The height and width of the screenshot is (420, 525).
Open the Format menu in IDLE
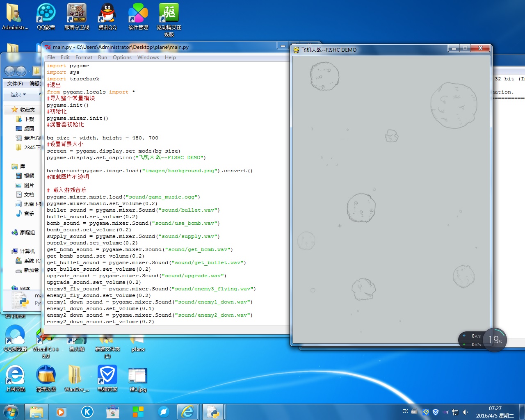tap(84, 57)
